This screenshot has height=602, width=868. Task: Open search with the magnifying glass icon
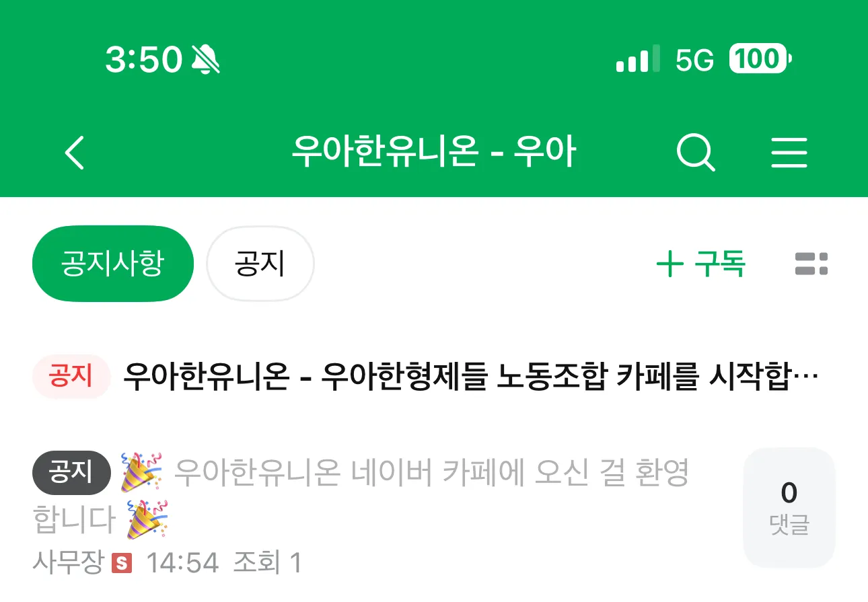pos(695,153)
